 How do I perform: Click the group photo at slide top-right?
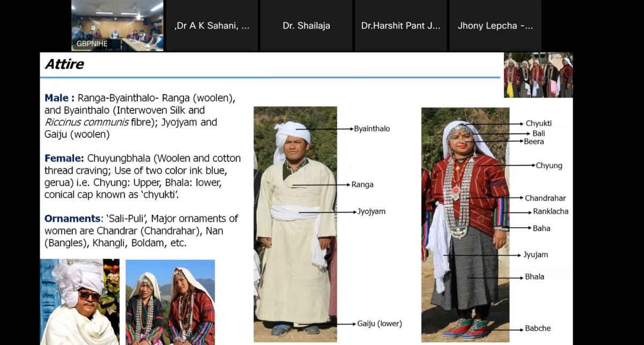click(x=538, y=75)
